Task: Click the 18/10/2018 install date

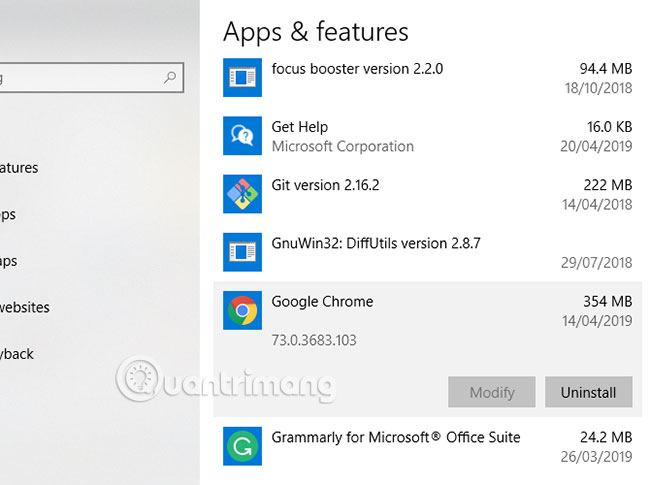Action: 599,88
